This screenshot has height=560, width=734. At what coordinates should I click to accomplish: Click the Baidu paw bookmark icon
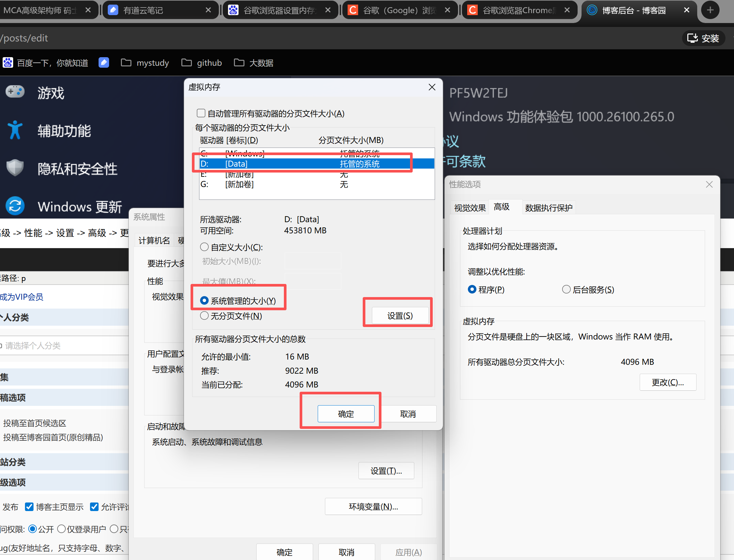point(8,63)
